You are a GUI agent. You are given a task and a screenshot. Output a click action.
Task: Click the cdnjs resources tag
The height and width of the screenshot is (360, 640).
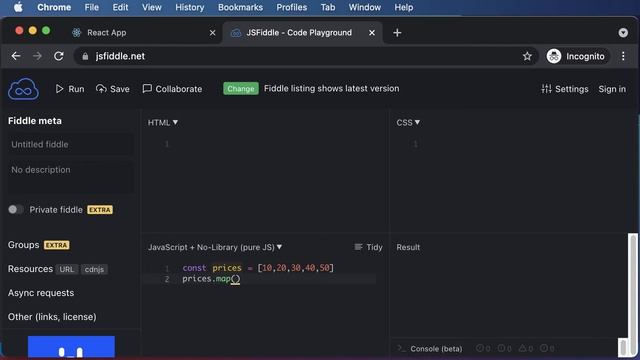94,269
